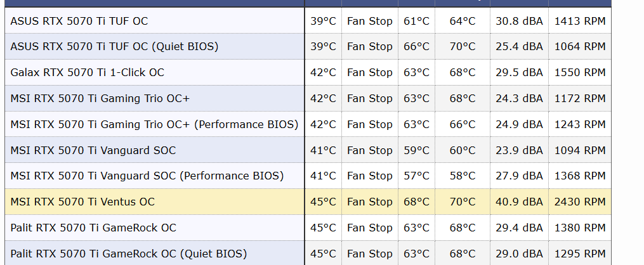Click the Galax RTX 5070 Ti 1-Click OC name
The image size is (644, 265).
tap(88, 72)
